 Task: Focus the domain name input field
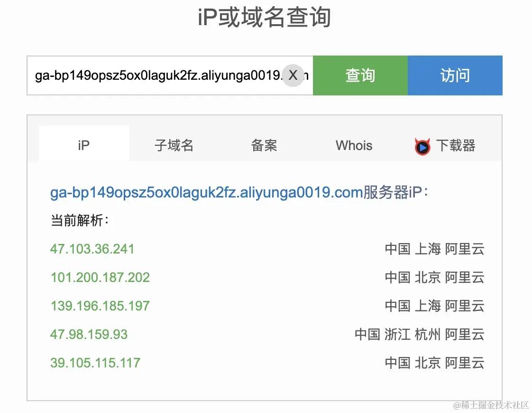click(170, 75)
